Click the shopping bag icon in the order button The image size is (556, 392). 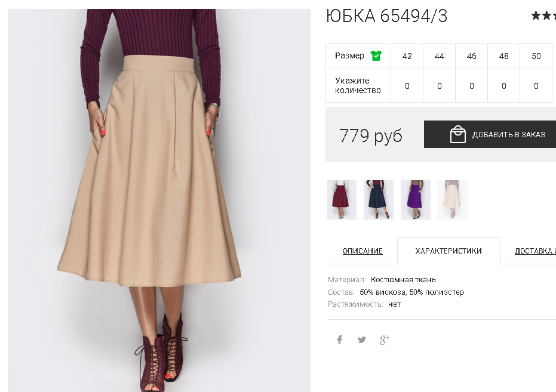458,134
